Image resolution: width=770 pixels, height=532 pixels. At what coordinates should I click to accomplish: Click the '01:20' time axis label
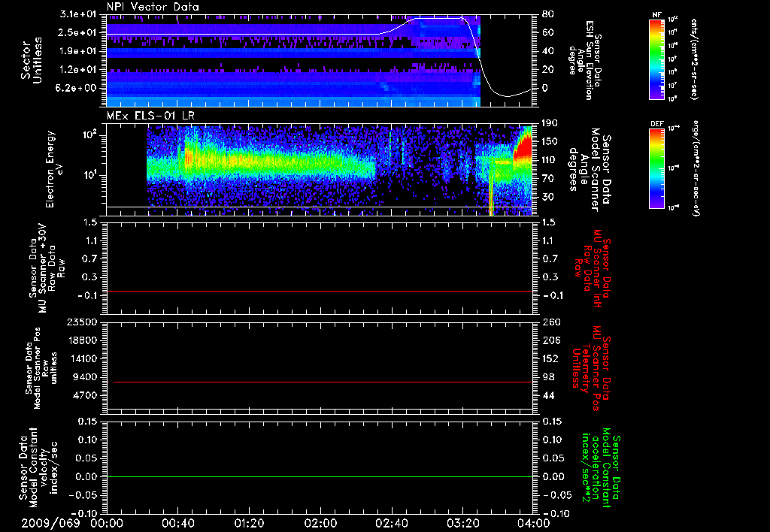[249, 523]
